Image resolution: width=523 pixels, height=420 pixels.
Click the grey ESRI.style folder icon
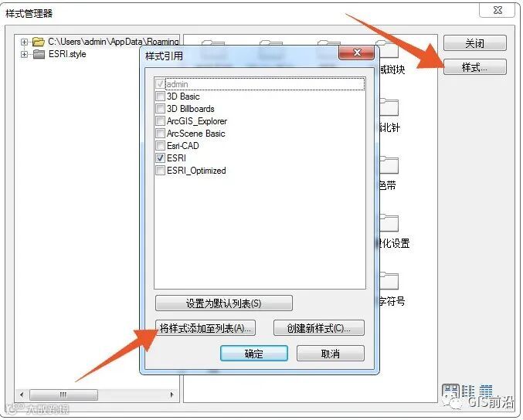[39, 54]
